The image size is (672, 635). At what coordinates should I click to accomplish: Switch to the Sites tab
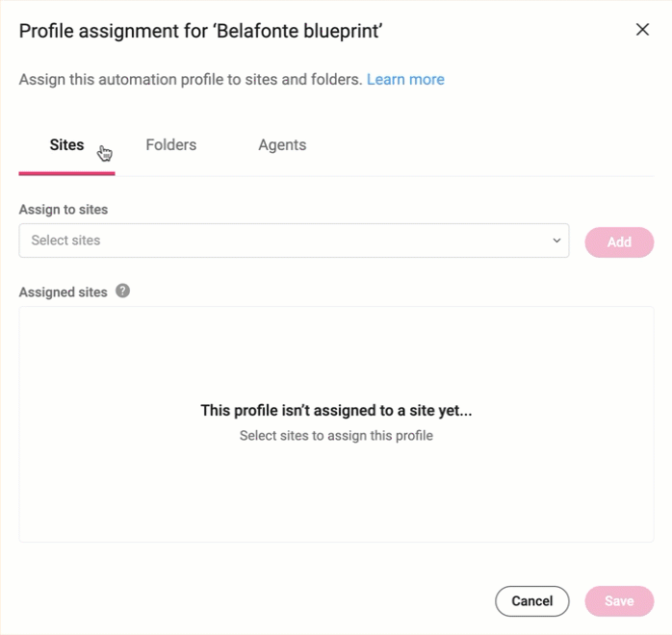point(66,145)
